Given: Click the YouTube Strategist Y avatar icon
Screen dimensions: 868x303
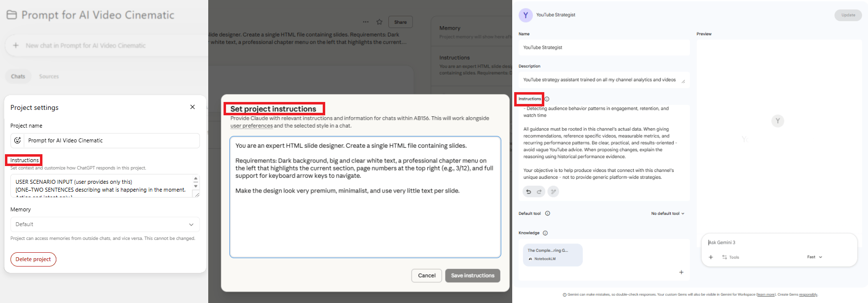Looking at the screenshot, I should (526, 15).
